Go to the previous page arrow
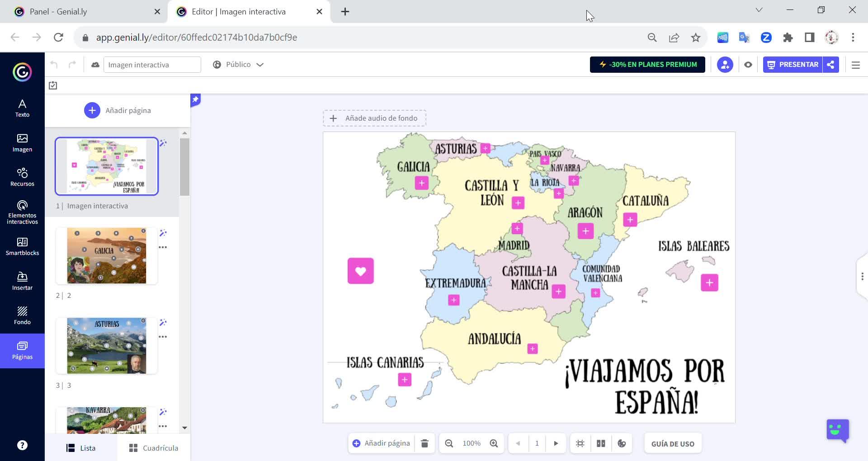Screen dimensions: 868x461 [518, 443]
